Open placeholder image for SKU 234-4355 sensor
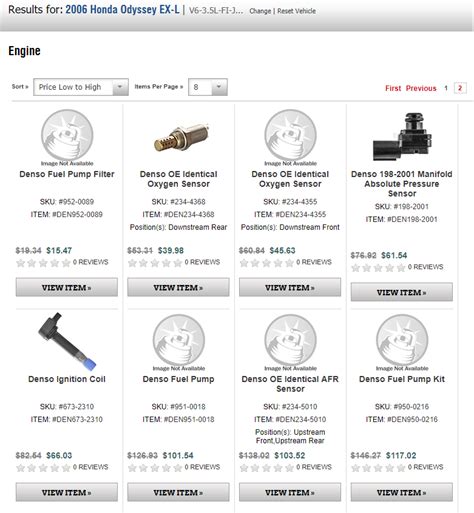The image size is (474, 513). [x=290, y=137]
